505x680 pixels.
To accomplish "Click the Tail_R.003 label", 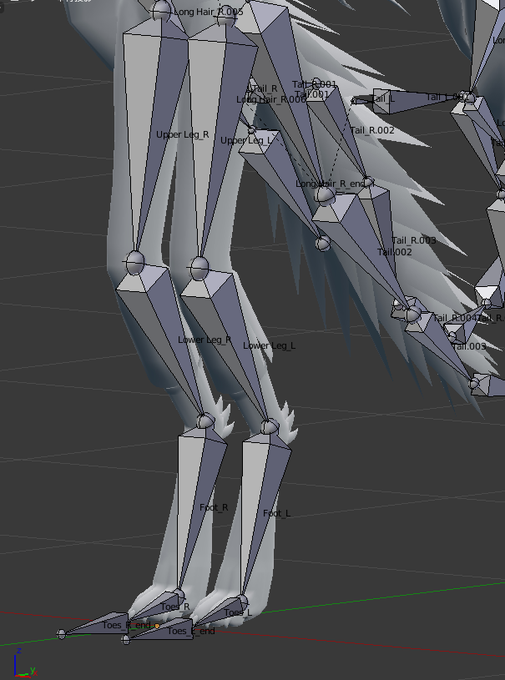I will 413,240.
